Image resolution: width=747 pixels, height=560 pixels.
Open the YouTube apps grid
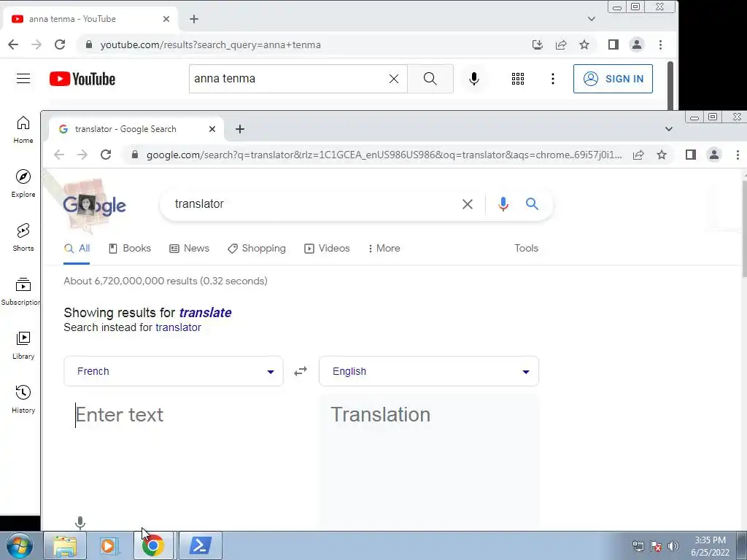518,79
